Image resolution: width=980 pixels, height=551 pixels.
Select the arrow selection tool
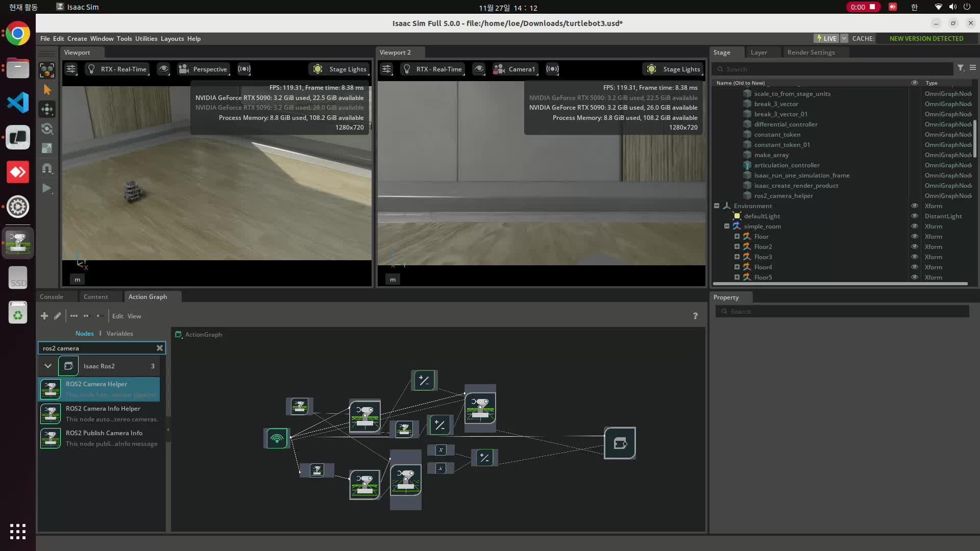click(47, 90)
